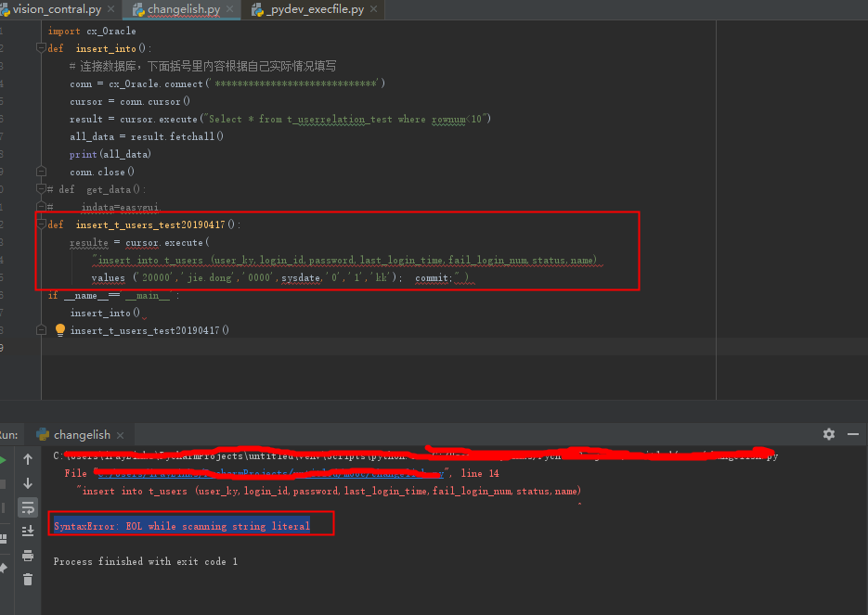Open Run panel settings gear
Viewport: 868px width, 615px height.
pyautogui.click(x=829, y=434)
